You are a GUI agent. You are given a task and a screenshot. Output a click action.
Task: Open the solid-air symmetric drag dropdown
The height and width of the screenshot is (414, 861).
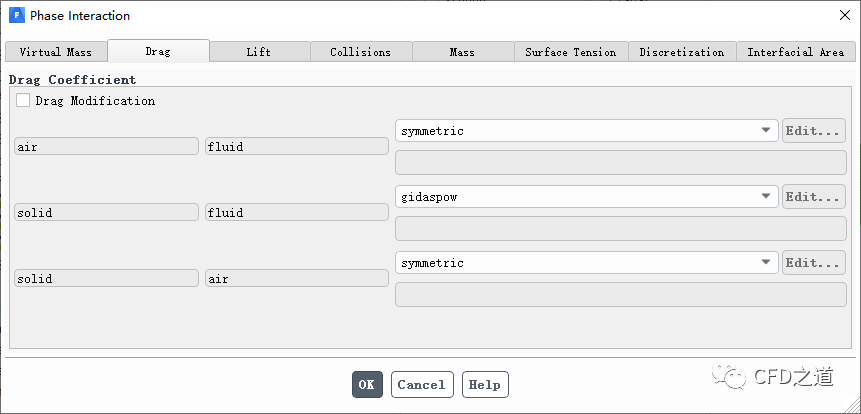[586, 263]
